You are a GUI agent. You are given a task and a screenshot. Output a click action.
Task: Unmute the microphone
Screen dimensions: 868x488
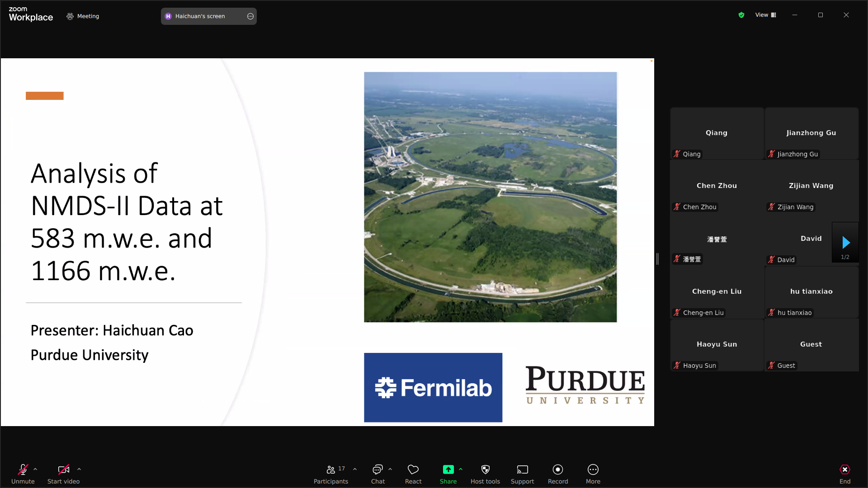tap(23, 474)
